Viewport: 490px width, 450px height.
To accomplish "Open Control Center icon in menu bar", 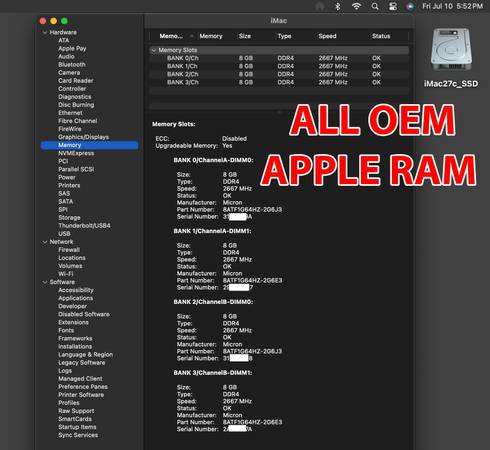I will pos(393,6).
